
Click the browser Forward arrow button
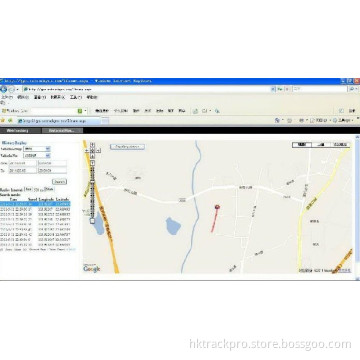pyautogui.click(x=12, y=89)
